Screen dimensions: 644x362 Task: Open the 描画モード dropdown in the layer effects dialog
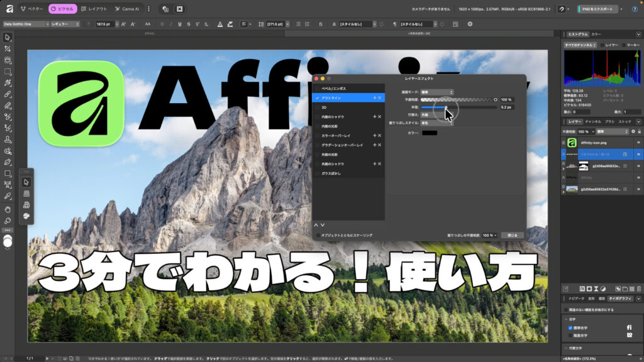tap(437, 92)
